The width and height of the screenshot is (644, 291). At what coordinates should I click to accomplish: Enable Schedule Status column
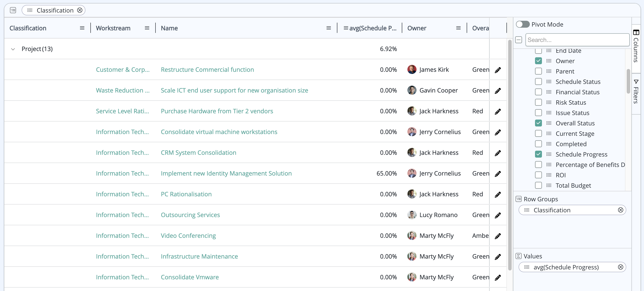[538, 82]
